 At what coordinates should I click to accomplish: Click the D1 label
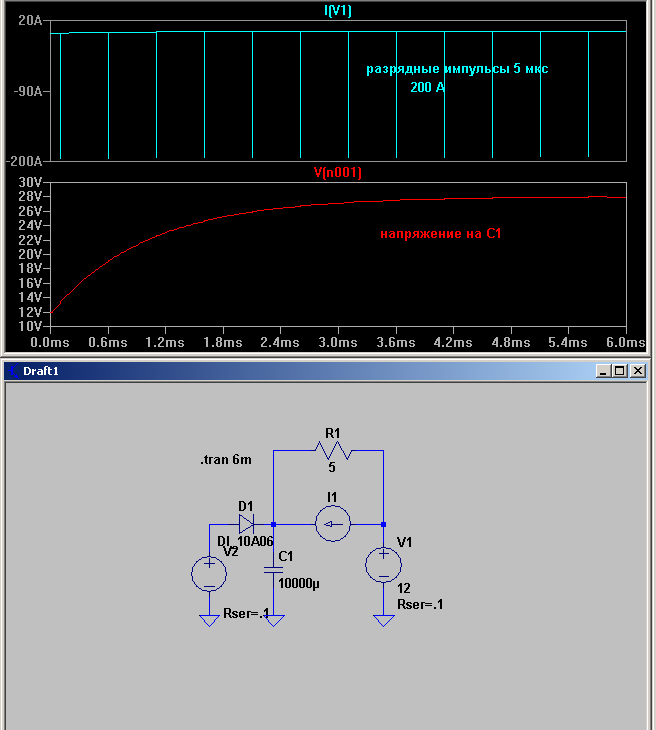point(245,506)
